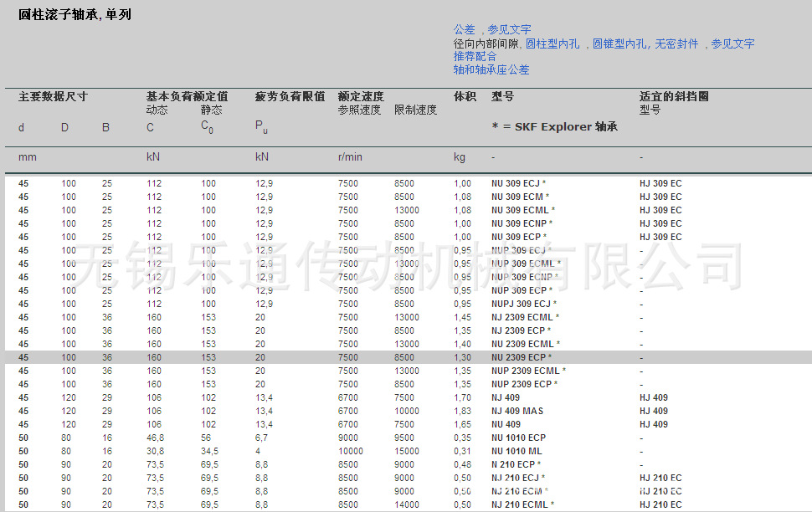Click limiting speed 15000 in NU 1010 ML row
This screenshot has width=812, height=512.
tap(407, 451)
